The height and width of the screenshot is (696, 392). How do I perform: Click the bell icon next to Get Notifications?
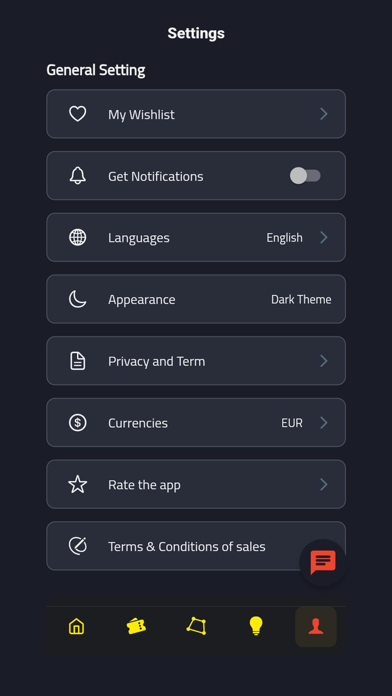click(x=78, y=176)
